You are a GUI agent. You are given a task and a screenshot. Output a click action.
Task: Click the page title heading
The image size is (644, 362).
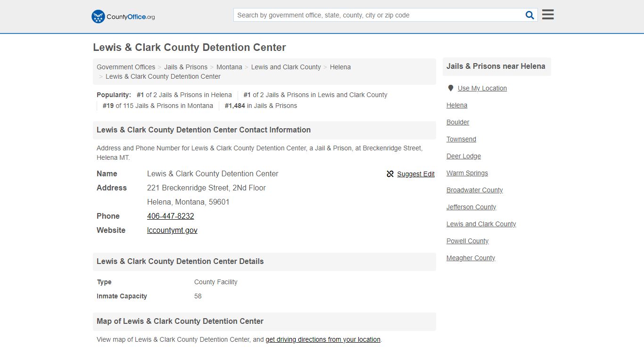[190, 48]
